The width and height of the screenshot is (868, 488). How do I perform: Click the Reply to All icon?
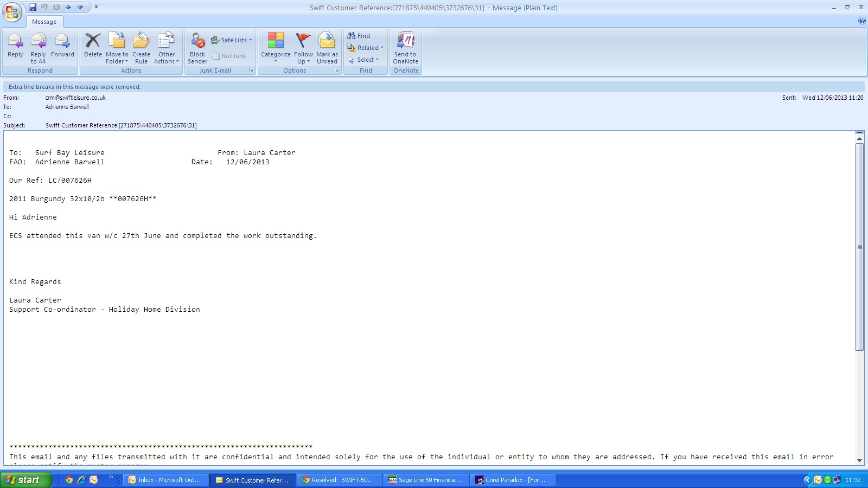point(38,47)
